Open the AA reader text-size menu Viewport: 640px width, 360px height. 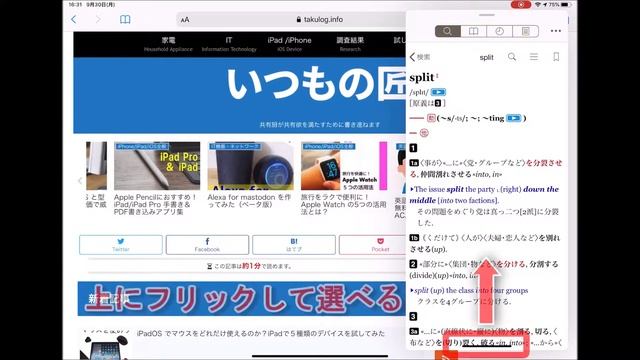point(185,20)
